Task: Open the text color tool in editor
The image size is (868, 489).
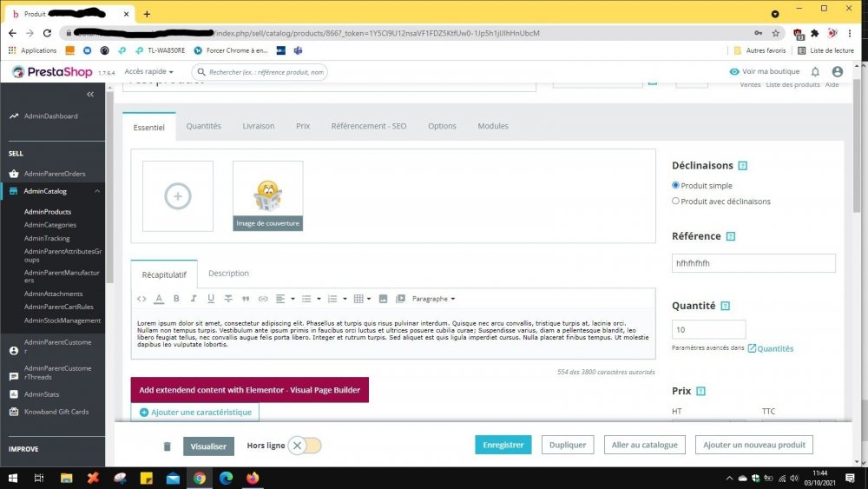Action: pos(159,299)
